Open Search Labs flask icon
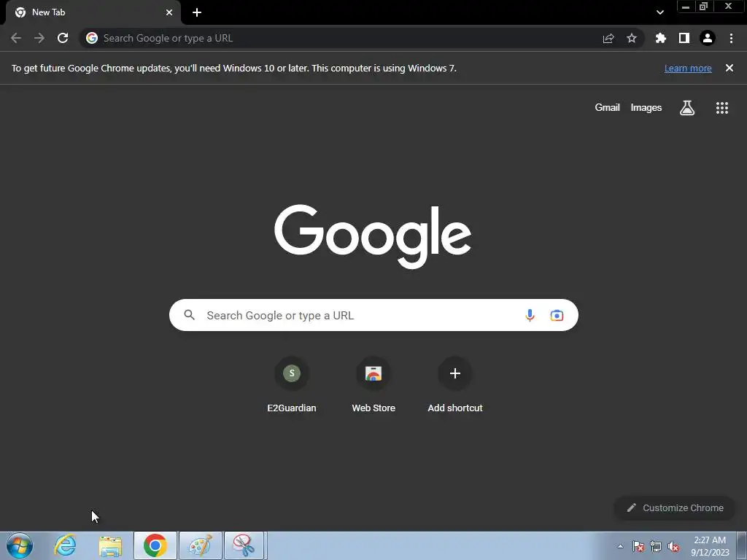 coord(687,108)
